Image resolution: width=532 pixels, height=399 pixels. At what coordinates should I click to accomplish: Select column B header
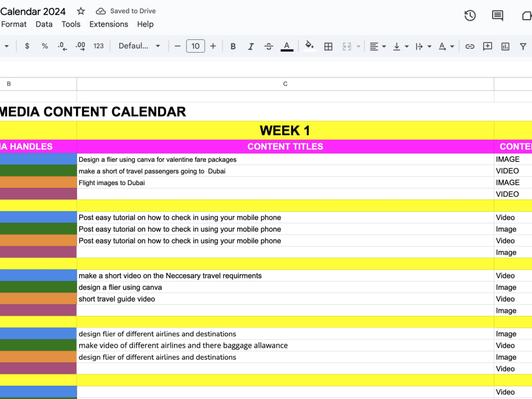click(x=38, y=84)
